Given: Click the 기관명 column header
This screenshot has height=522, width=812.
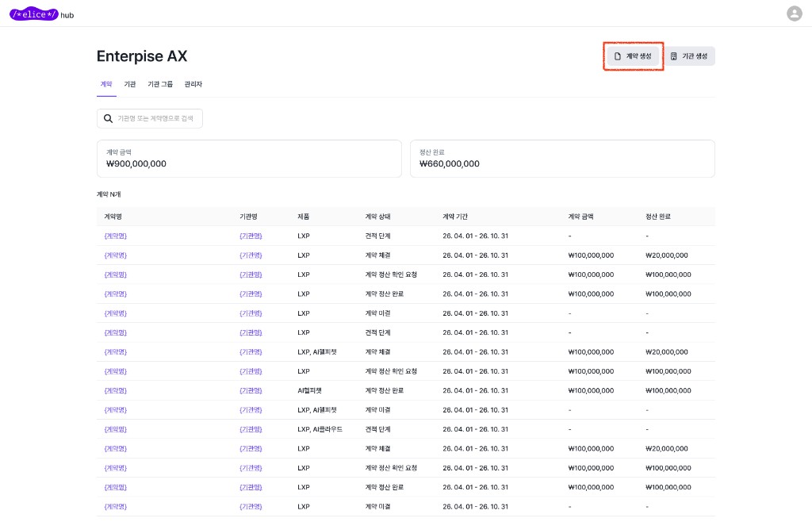Looking at the screenshot, I should pos(248,217).
